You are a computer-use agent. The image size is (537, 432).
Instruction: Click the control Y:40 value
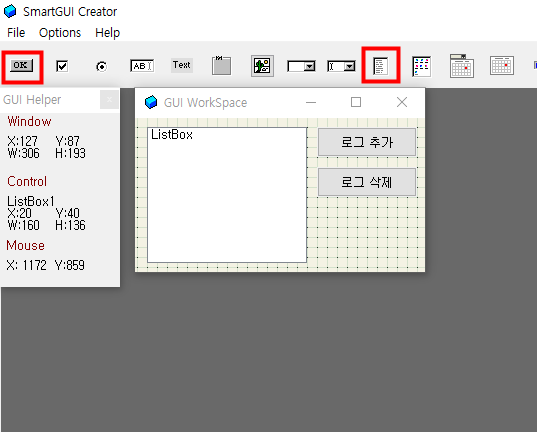pyautogui.click(x=67, y=213)
